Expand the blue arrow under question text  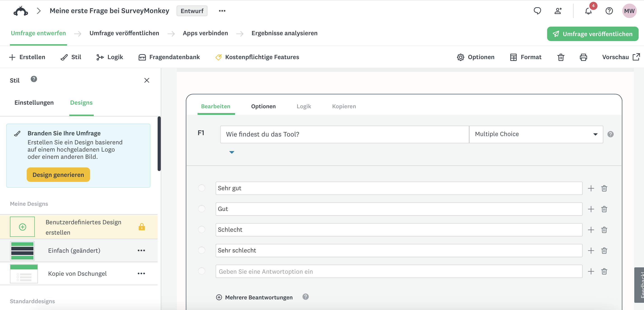232,152
